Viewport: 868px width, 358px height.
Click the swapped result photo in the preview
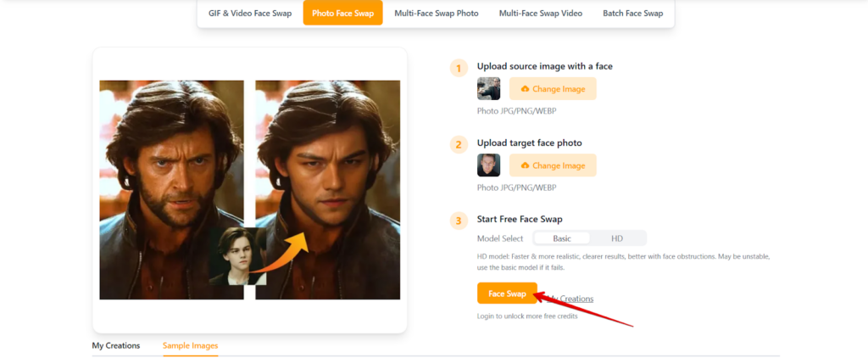328,190
